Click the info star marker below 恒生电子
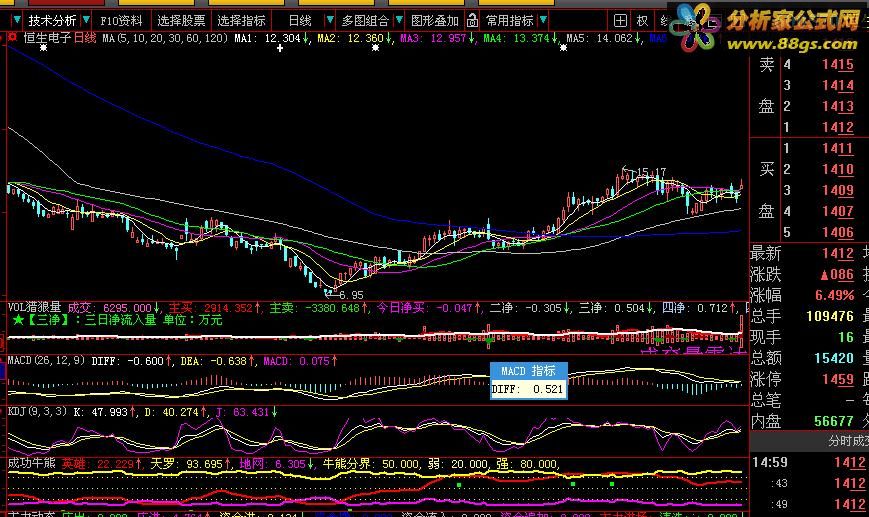Image resolution: width=869 pixels, height=517 pixels. (43, 48)
